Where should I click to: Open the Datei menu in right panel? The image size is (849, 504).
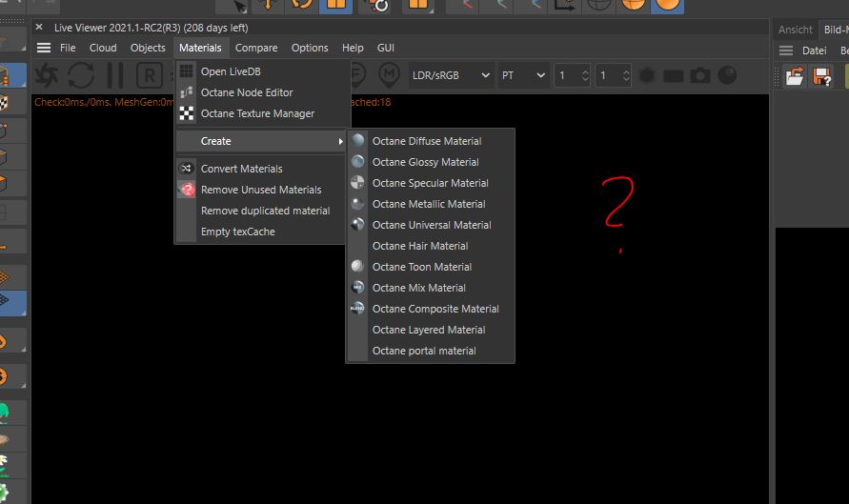pos(815,50)
